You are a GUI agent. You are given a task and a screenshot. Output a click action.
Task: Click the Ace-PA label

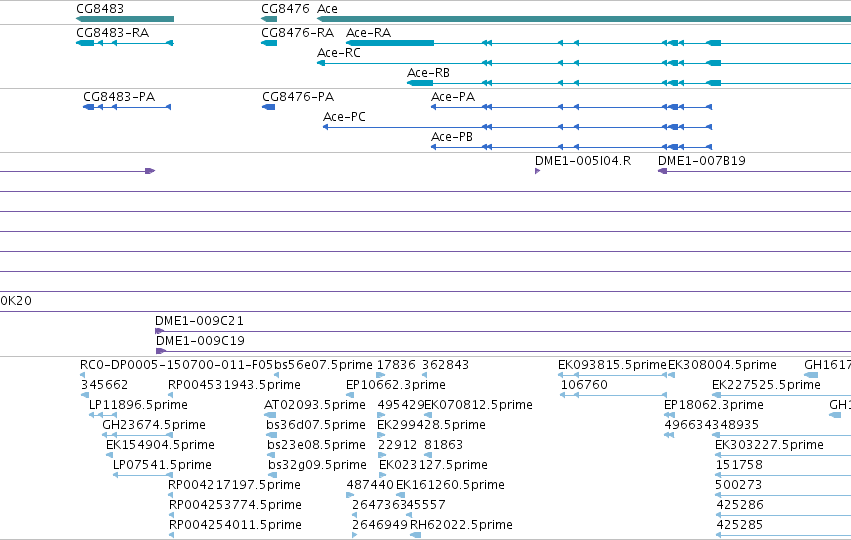pos(453,97)
